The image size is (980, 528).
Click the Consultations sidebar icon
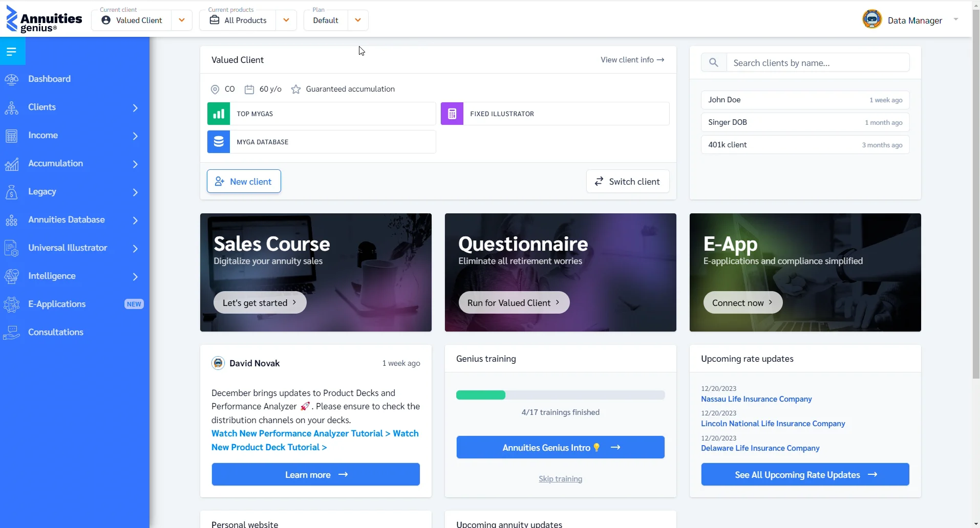[11, 333]
